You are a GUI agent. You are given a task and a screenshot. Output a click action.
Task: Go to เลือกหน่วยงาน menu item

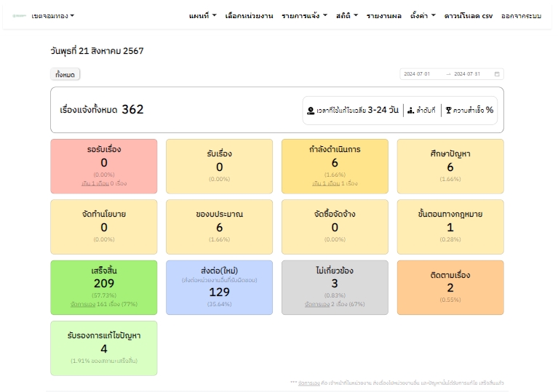click(x=249, y=15)
